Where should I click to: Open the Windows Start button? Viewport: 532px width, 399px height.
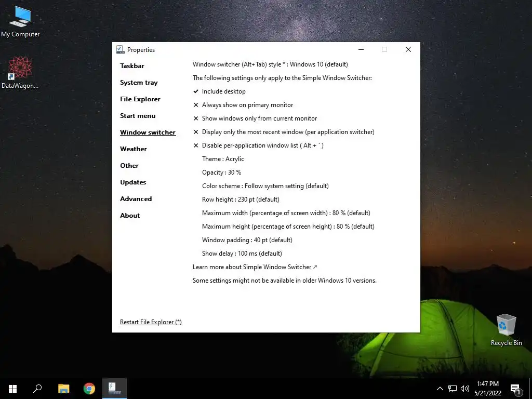12,389
